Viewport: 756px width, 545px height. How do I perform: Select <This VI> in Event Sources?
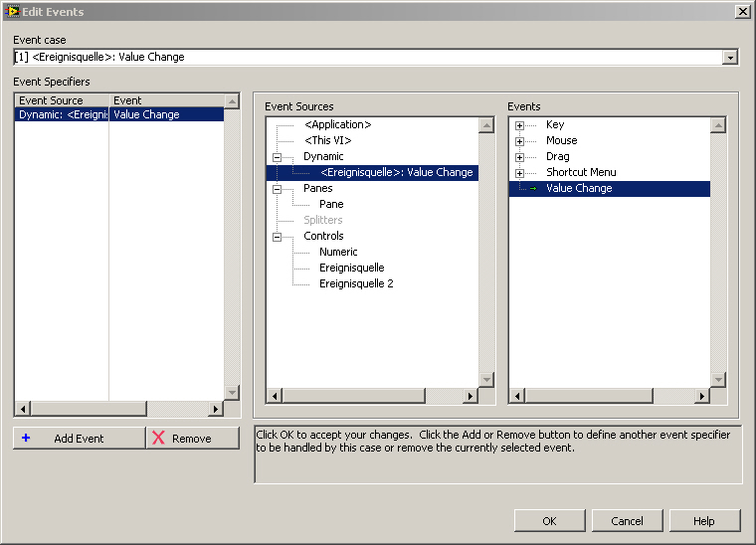coord(328,140)
